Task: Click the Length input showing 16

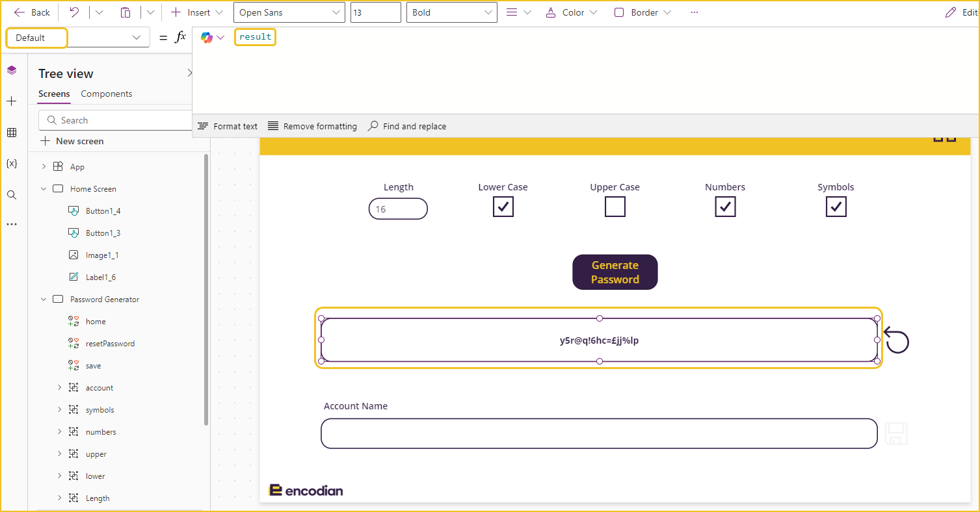Action: 398,209
